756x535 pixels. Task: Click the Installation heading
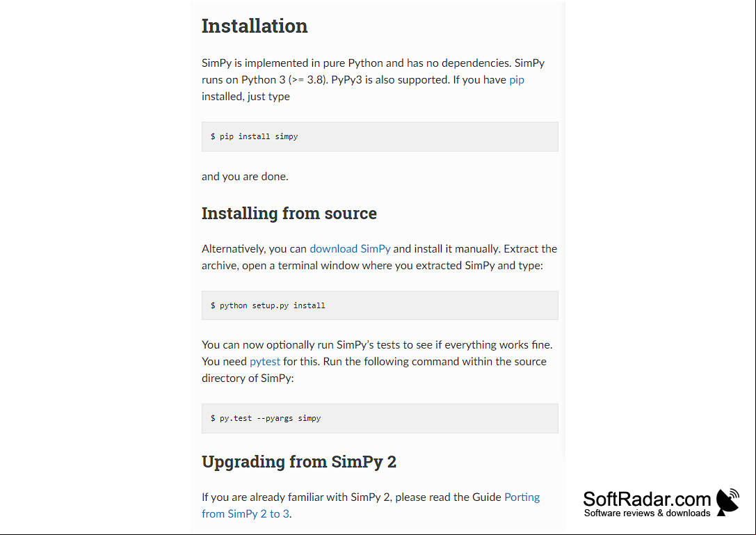coord(255,26)
